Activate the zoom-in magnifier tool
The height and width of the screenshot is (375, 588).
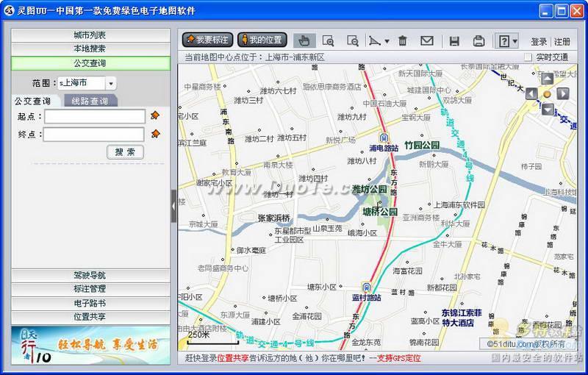[328, 40]
